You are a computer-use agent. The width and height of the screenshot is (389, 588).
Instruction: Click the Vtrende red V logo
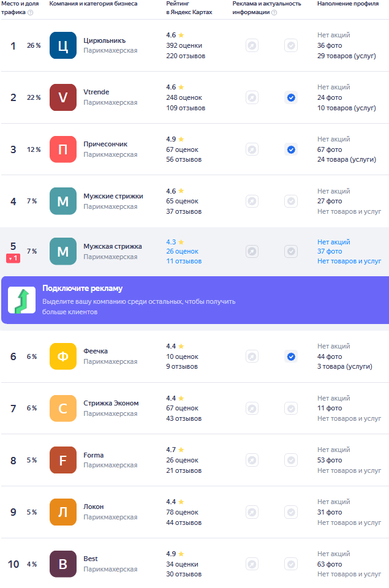[63, 97]
